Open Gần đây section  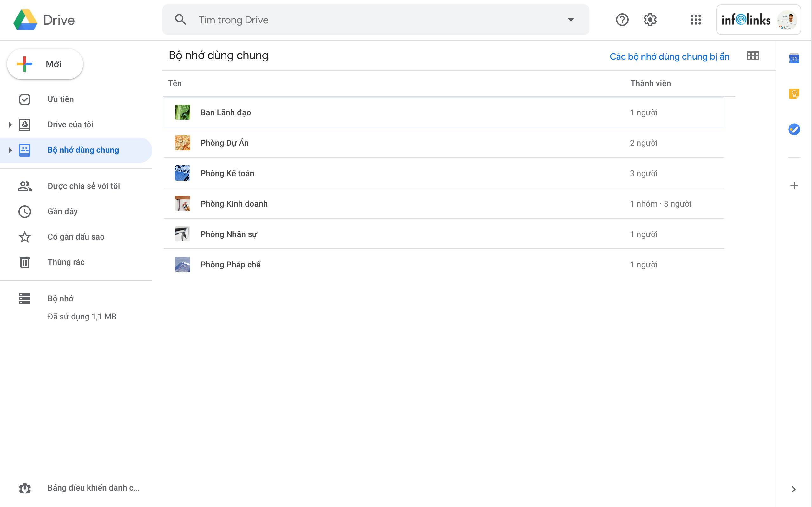(62, 211)
